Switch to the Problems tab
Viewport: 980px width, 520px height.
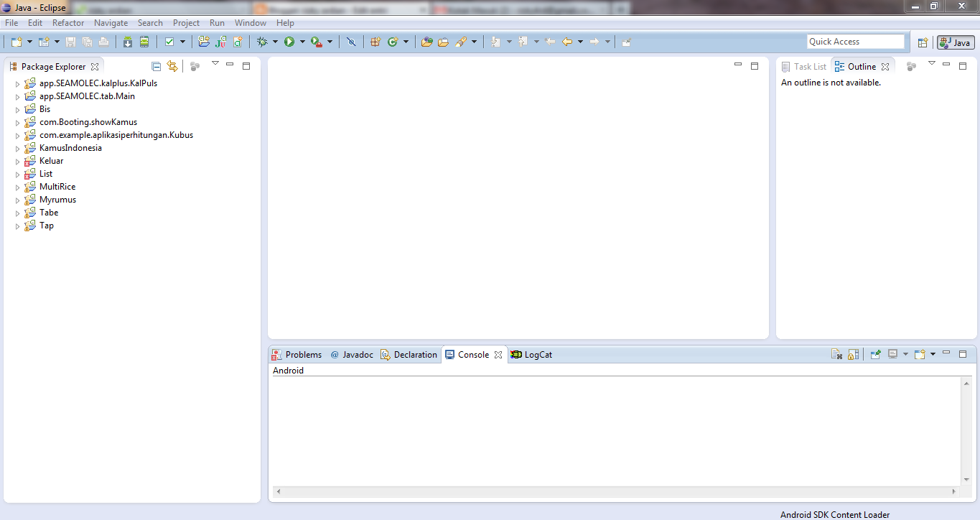coord(297,354)
